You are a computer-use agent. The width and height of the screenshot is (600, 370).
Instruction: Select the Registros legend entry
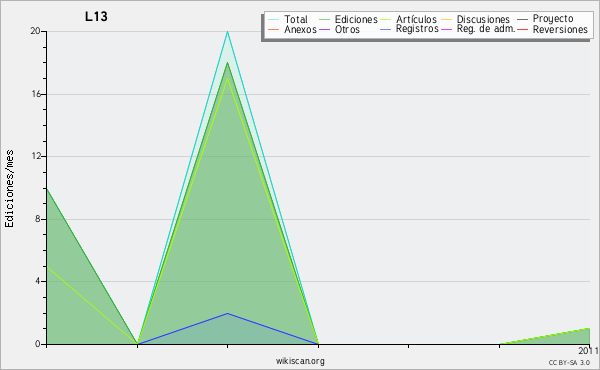coord(417,29)
